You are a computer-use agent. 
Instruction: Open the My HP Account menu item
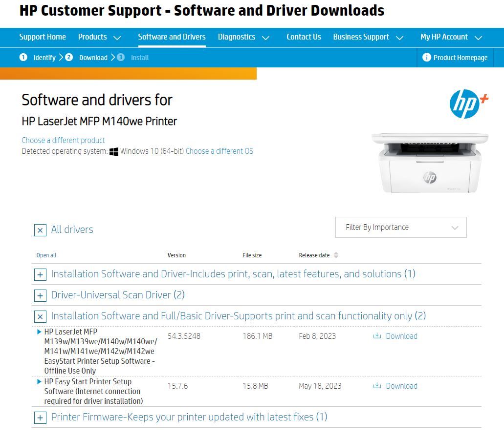[x=444, y=37]
